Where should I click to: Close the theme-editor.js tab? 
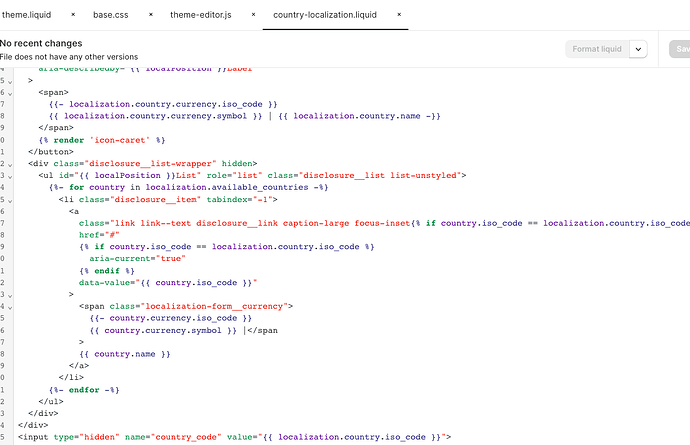[x=252, y=17]
